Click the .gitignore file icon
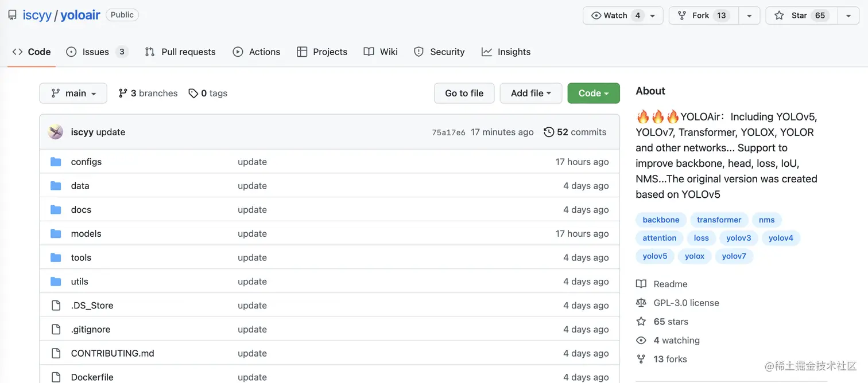This screenshot has width=868, height=383. 56,329
